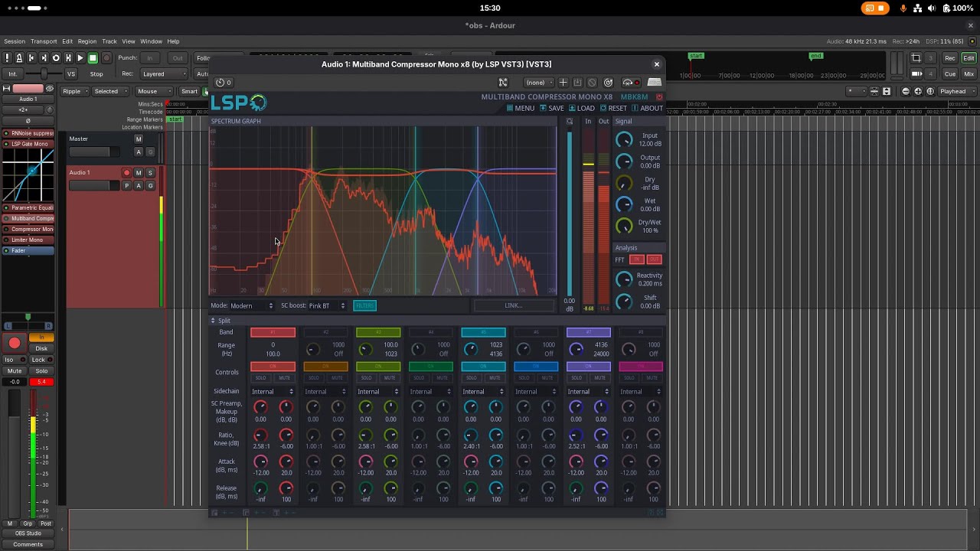This screenshot has height=551, width=980.
Task: Go to session end transport icon
Action: click(x=44, y=58)
